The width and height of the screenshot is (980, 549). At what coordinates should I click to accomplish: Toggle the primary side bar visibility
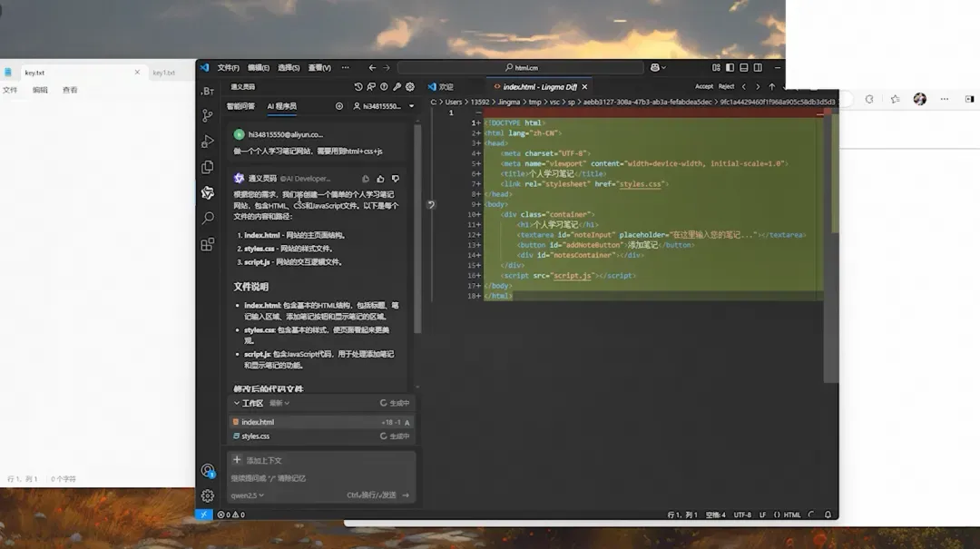coord(730,67)
